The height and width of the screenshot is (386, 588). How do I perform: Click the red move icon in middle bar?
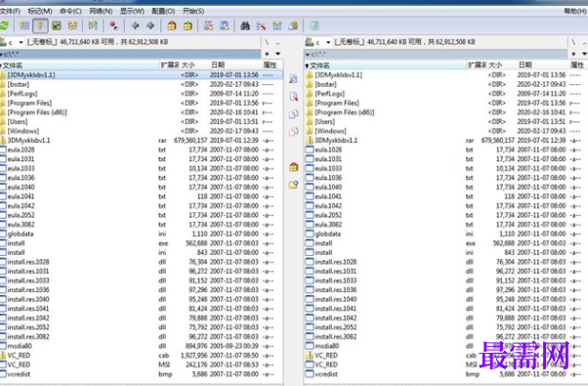coord(293,132)
